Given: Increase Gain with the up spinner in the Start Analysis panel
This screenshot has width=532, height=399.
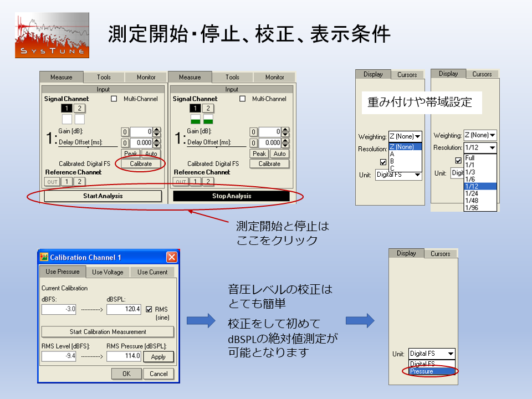Looking at the screenshot, I should coord(157,129).
